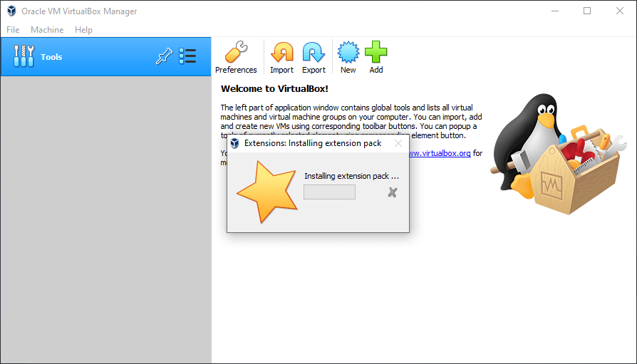Cancel the extension pack installation
The width and height of the screenshot is (637, 364).
(x=393, y=192)
